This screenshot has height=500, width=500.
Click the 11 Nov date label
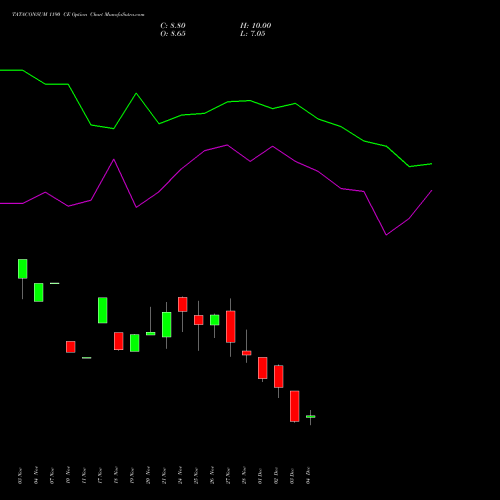pyautogui.click(x=84, y=476)
